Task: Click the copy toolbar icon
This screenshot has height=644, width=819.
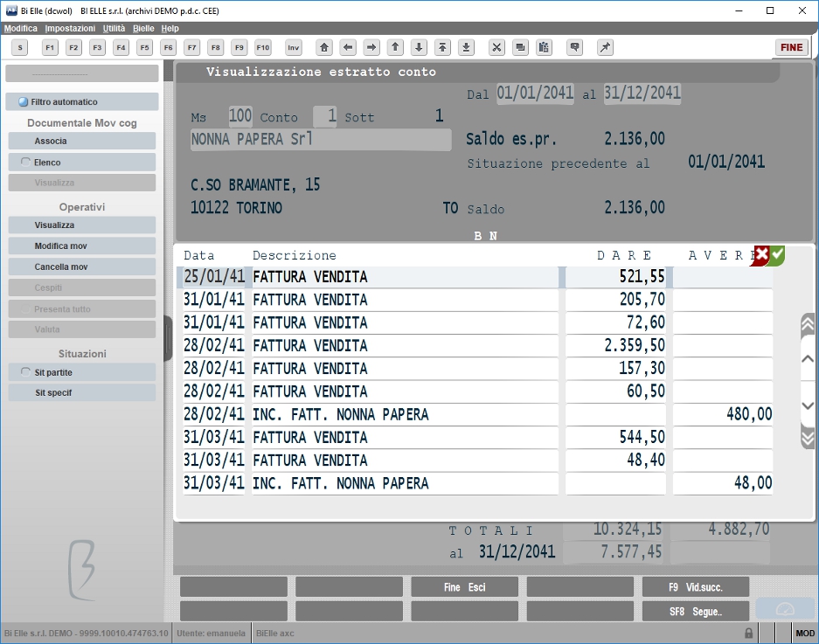Action: click(520, 47)
